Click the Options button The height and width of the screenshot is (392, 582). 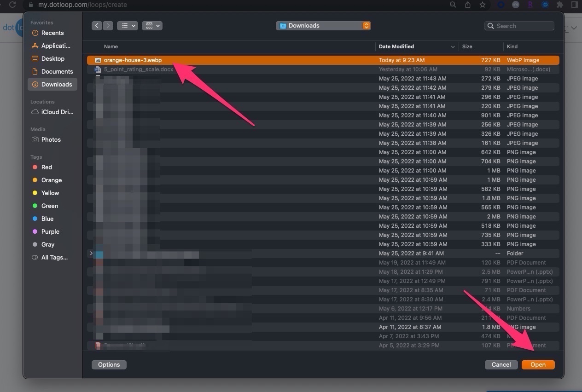point(109,365)
